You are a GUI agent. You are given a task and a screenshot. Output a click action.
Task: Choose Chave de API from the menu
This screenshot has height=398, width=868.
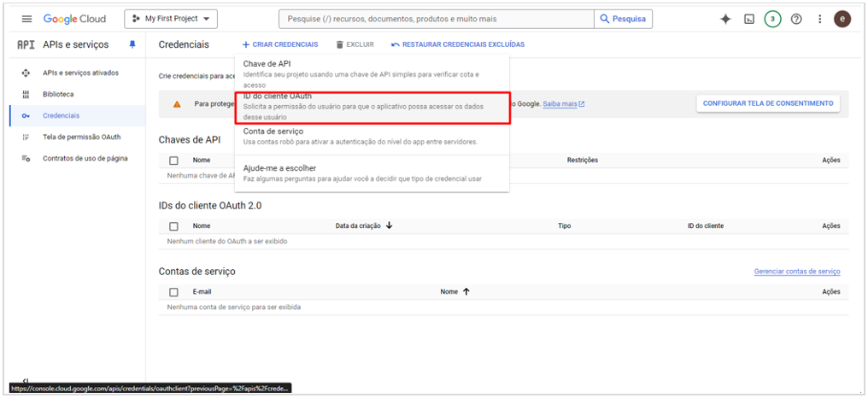[372, 74]
